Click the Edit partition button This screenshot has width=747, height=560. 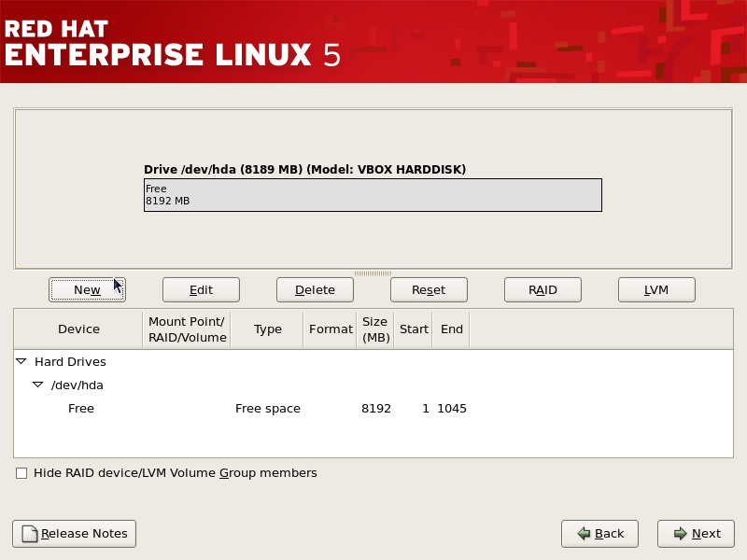click(201, 289)
